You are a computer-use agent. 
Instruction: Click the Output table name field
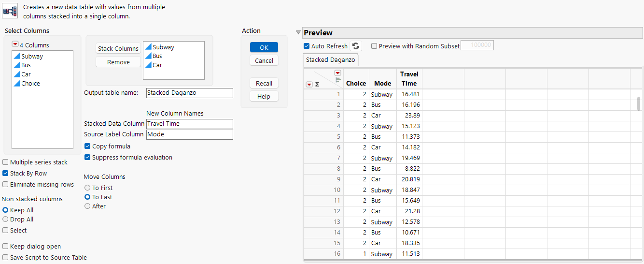[x=190, y=93]
